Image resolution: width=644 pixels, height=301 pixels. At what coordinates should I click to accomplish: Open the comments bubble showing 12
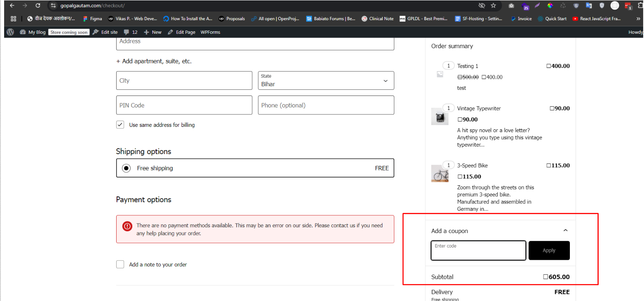click(130, 32)
